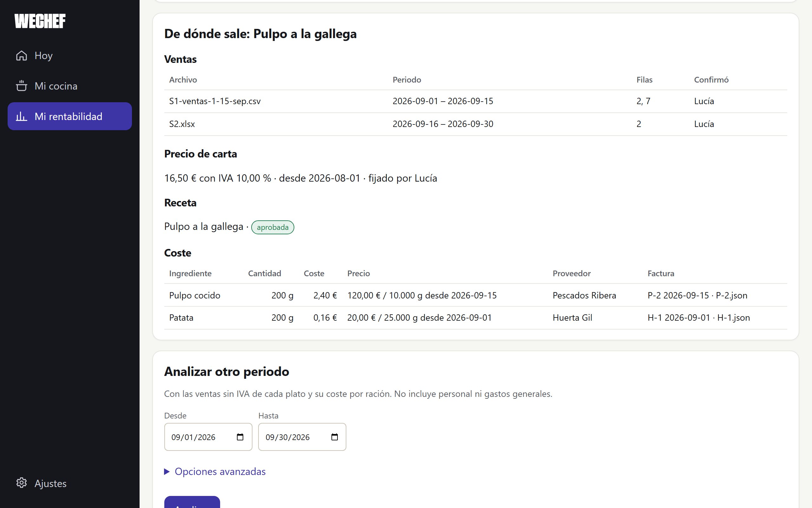Screen dimensions: 812x508
Task: Click the period 2026-09-01 – 2026-09-15
Action: [443, 101]
